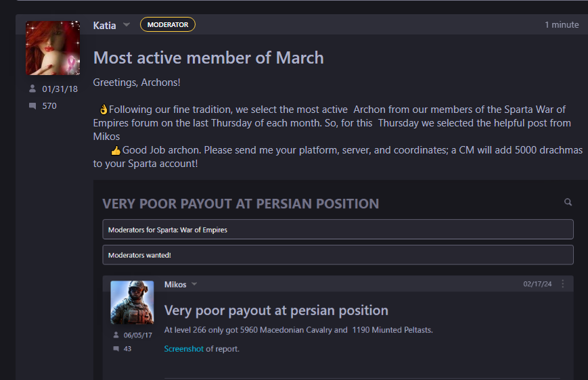The width and height of the screenshot is (588, 380).
Task: Click Mikos's post count speech bubble icon
Action: tap(116, 349)
